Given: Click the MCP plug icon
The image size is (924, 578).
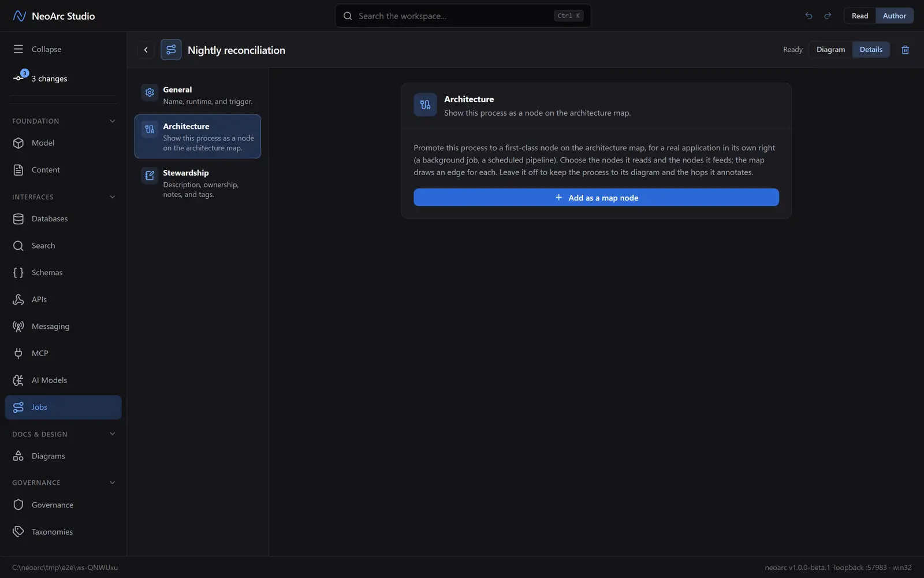Looking at the screenshot, I should [x=18, y=353].
